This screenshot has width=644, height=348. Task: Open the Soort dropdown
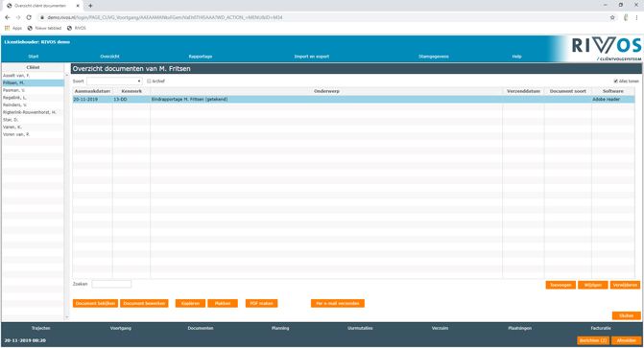pos(114,81)
